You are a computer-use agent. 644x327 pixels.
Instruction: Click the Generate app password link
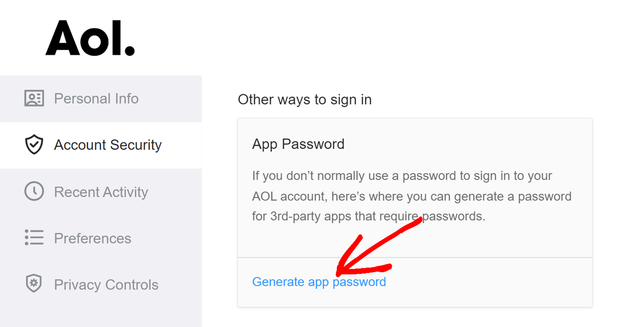pos(319,281)
